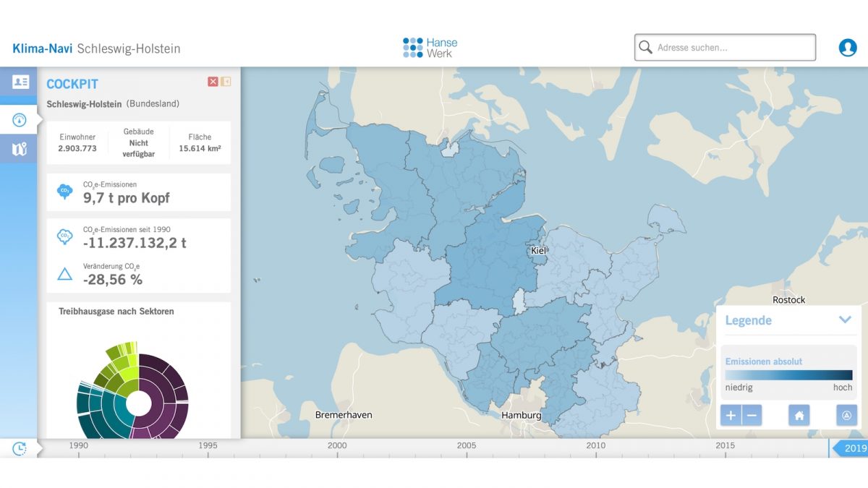Toggle the panel dock icon beside red X
The height and width of the screenshot is (488, 868).
point(226,82)
